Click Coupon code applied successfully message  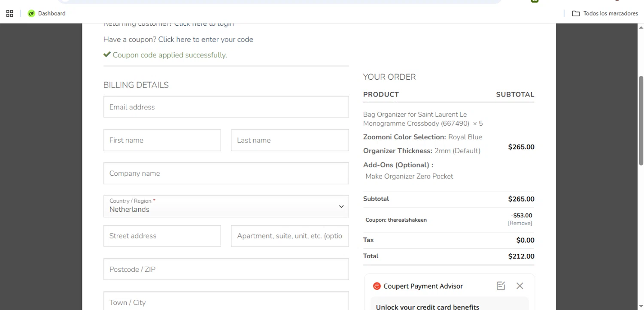[170, 55]
